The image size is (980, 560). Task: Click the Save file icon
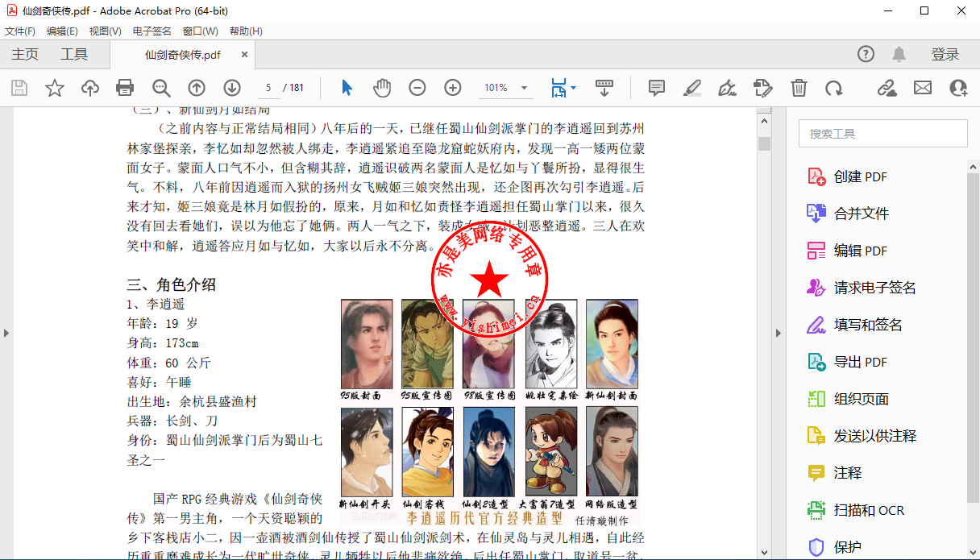click(19, 88)
